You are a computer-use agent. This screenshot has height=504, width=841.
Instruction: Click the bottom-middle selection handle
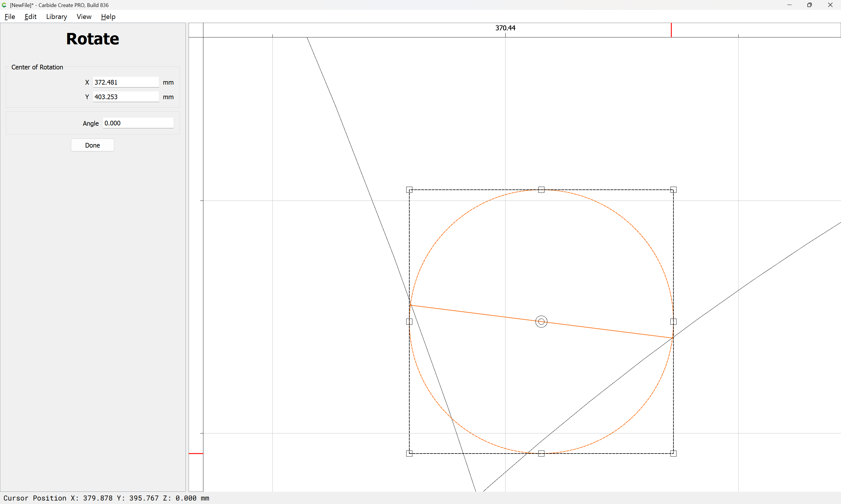click(x=541, y=453)
